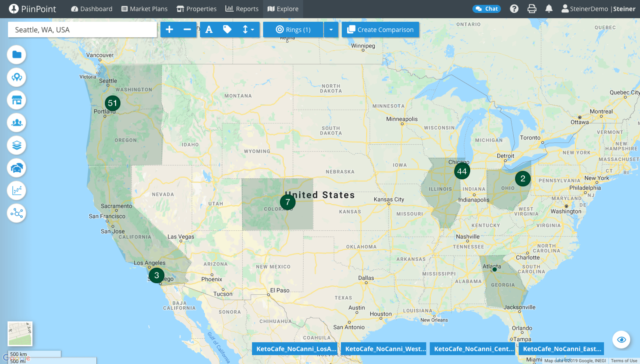Open the map layers stack icon
Image resolution: width=640 pixels, height=364 pixels.
17,145
